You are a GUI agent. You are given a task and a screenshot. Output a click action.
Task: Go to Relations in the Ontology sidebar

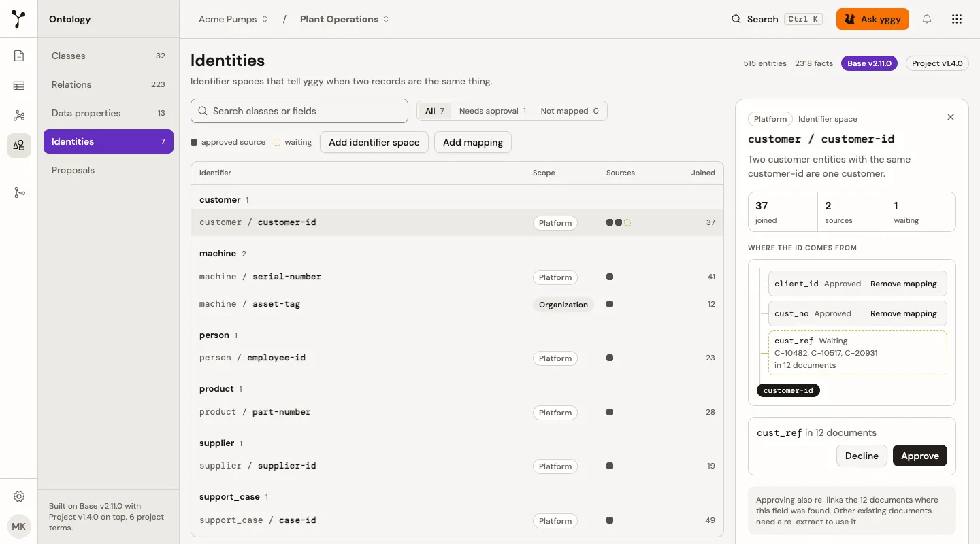click(108, 84)
